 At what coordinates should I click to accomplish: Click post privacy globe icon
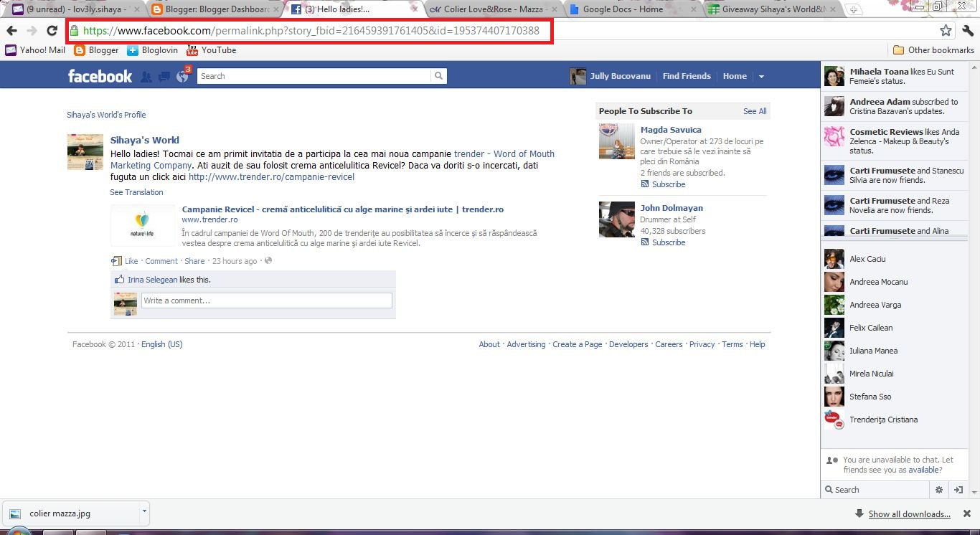click(x=268, y=261)
